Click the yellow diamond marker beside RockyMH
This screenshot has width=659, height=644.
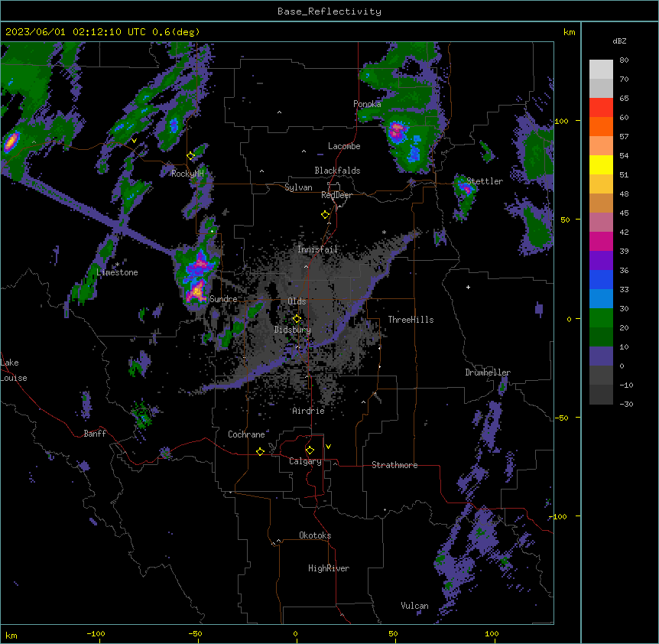tap(191, 156)
